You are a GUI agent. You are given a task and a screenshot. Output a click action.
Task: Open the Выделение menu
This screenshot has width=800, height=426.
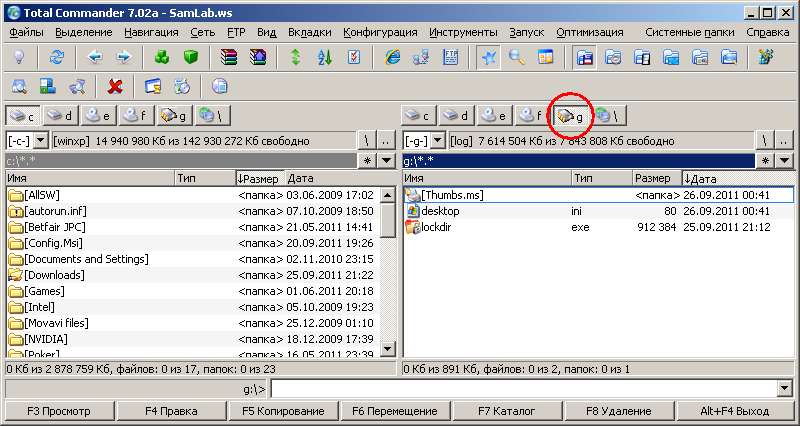84,32
